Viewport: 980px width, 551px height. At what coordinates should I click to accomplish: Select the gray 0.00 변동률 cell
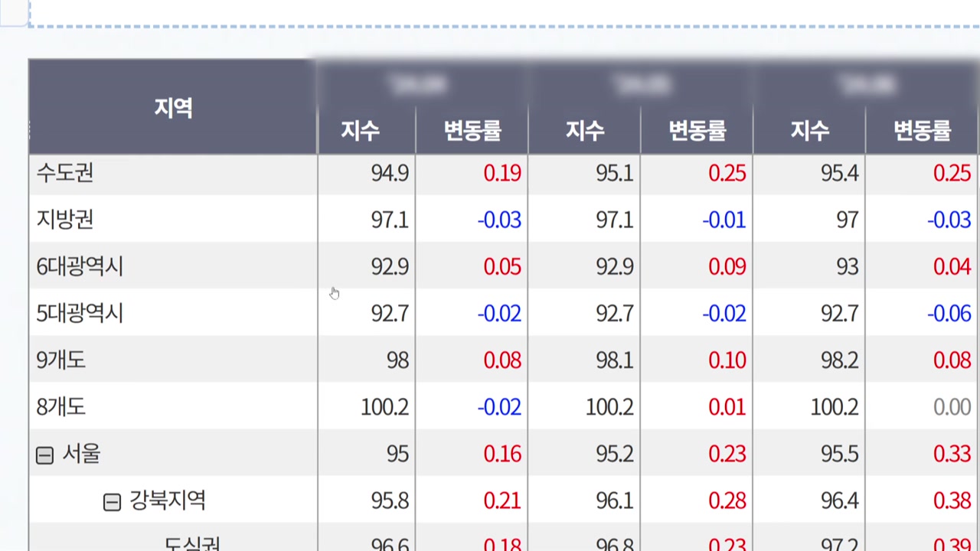[952, 406]
